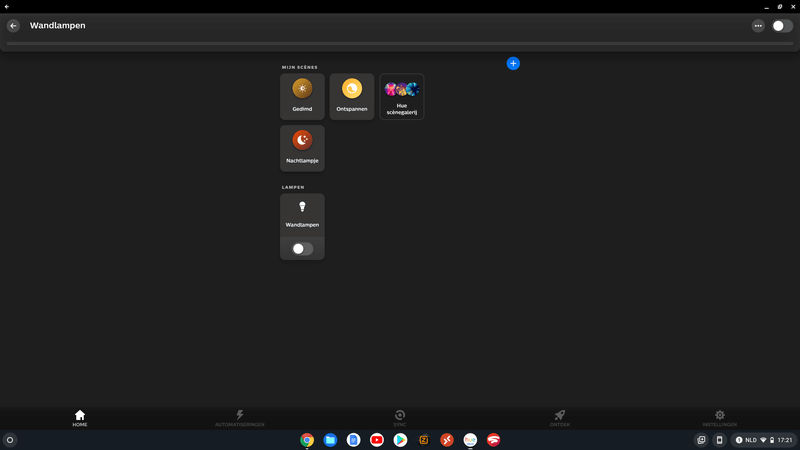Open the Play Store from the shelf
Screen dimensions: 800x450
tap(400, 440)
